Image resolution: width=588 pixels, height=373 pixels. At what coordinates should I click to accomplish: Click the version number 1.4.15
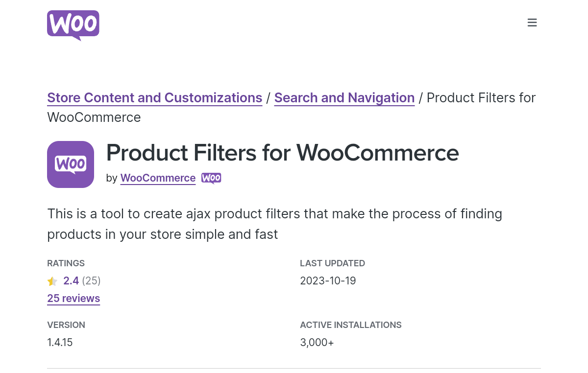(60, 343)
